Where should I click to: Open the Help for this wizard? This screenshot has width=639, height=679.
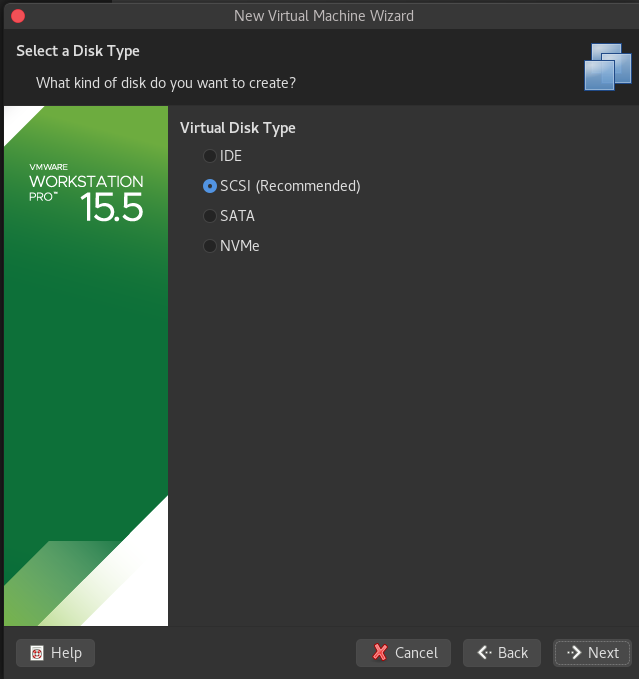tap(55, 653)
